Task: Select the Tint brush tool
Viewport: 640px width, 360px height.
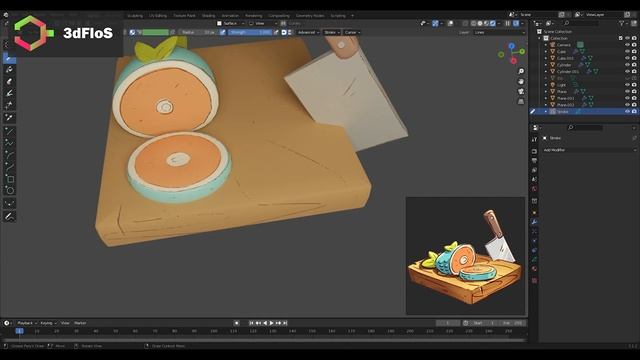Action: click(x=9, y=93)
